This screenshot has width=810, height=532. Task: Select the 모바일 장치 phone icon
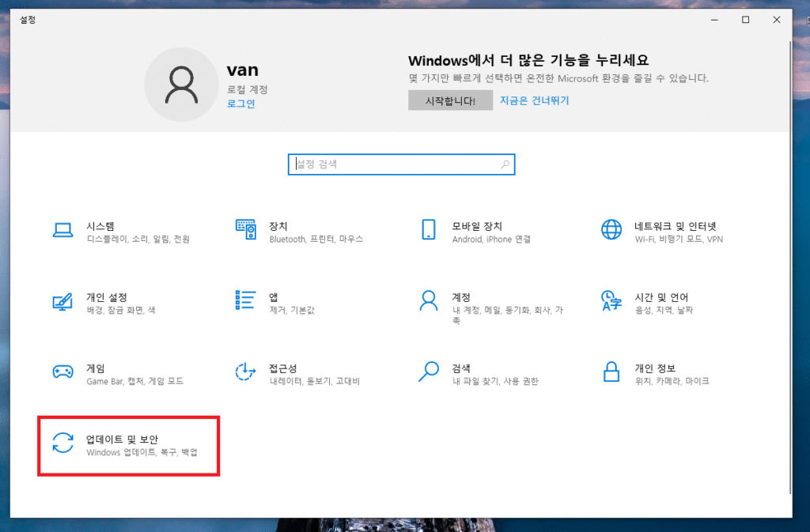(x=429, y=230)
